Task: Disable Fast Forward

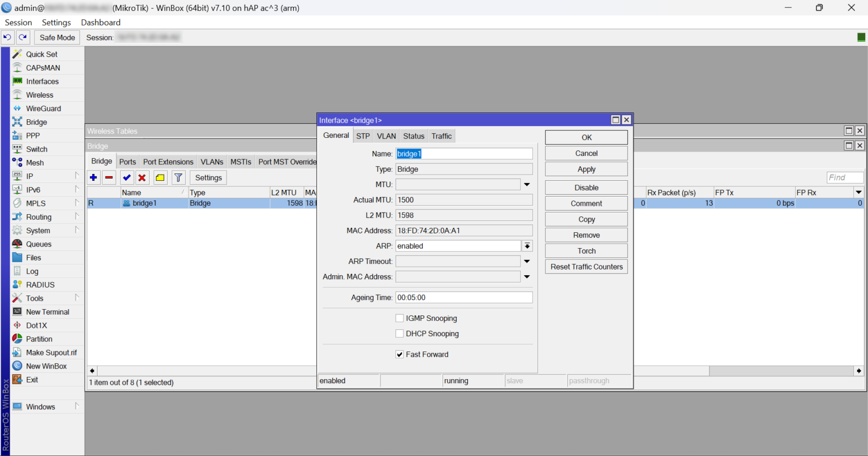Action: 400,354
